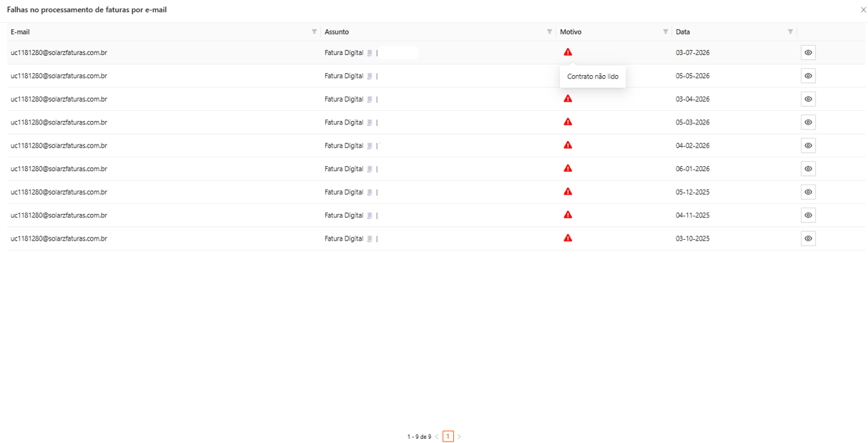This screenshot has height=443, width=868.
Task: Click warning icon in 06-01-2026 row
Action: (x=568, y=168)
